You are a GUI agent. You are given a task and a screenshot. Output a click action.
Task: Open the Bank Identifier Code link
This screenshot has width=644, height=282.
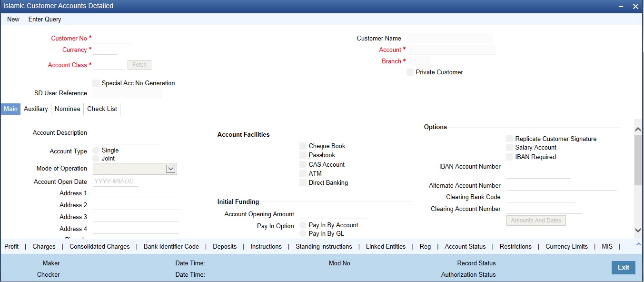[171, 246]
